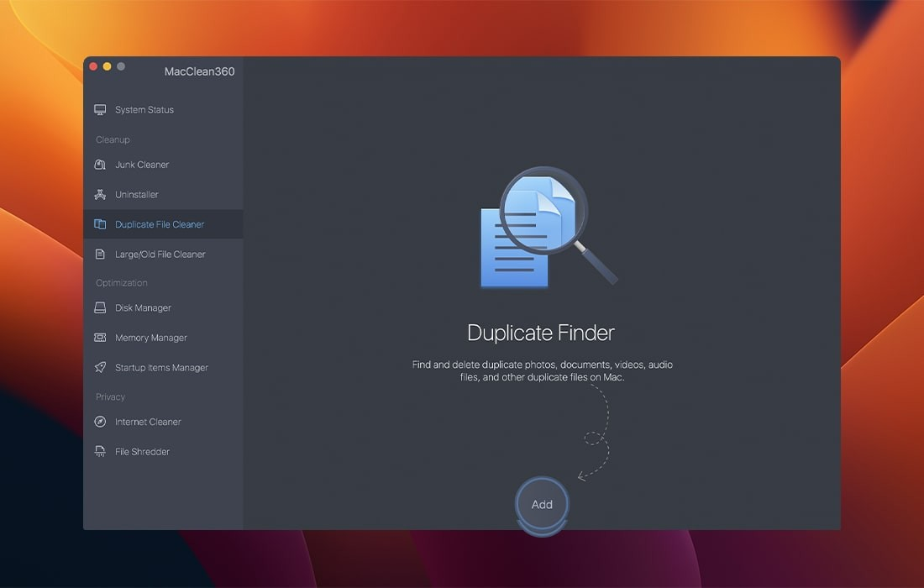
Task: Click the Cleanup section header
Action: [113, 139]
